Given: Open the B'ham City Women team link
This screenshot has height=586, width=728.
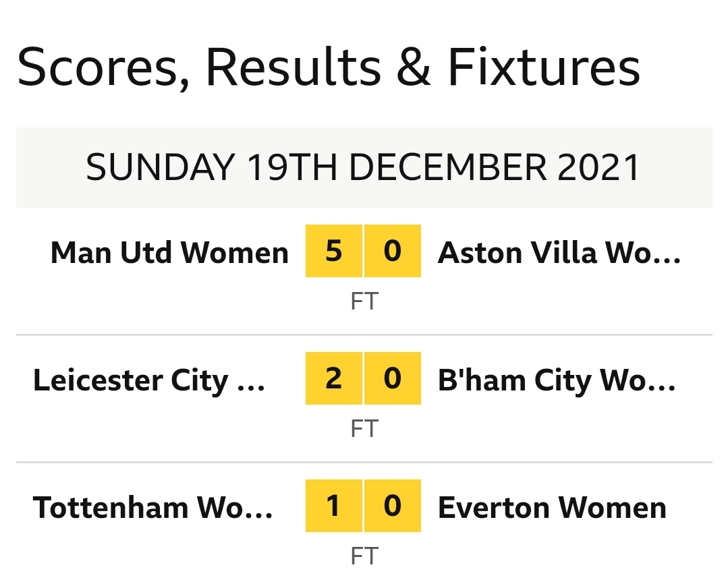Looking at the screenshot, I should [557, 380].
